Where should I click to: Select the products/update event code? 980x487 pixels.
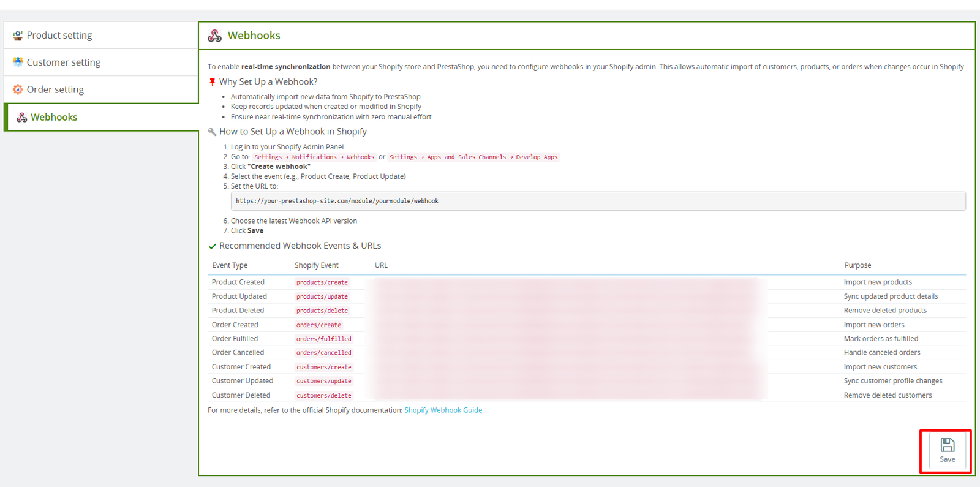coord(322,296)
